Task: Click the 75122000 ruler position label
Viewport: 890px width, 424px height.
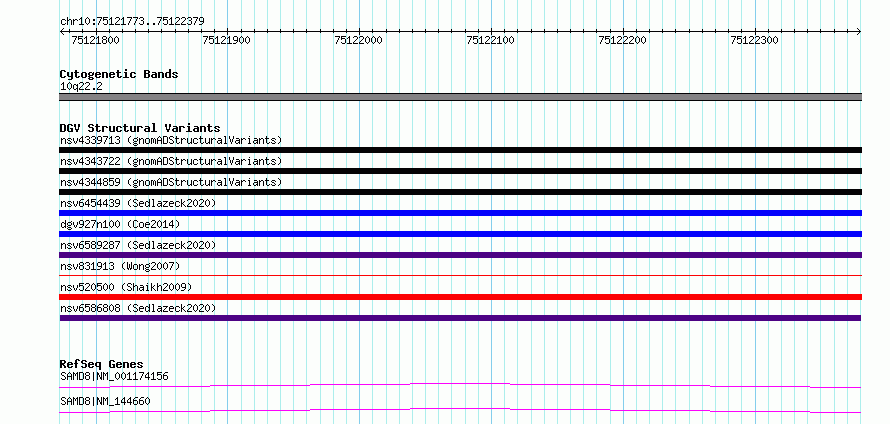Action: [x=358, y=40]
